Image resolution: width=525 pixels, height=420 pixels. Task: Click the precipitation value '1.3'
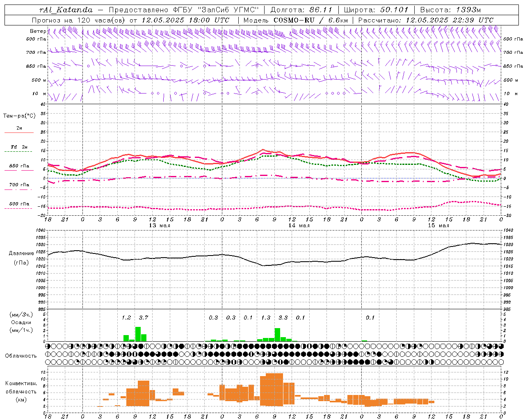[x=265, y=317]
